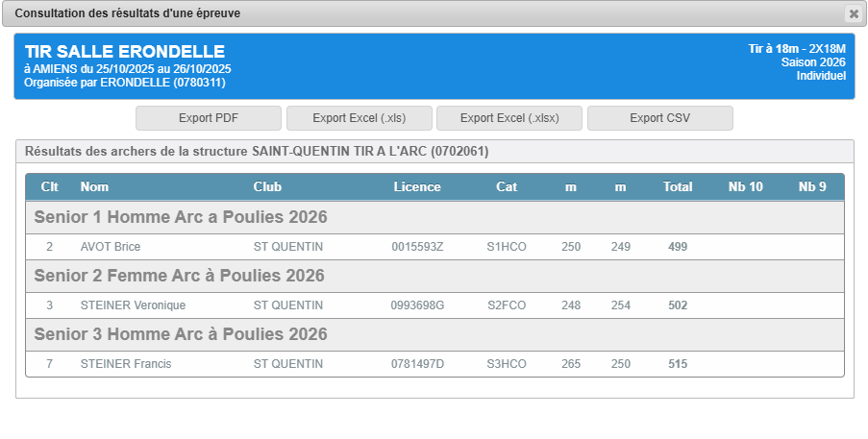Image resolution: width=868 pixels, height=439 pixels.
Task: Click the Club column header
Action: [267, 186]
